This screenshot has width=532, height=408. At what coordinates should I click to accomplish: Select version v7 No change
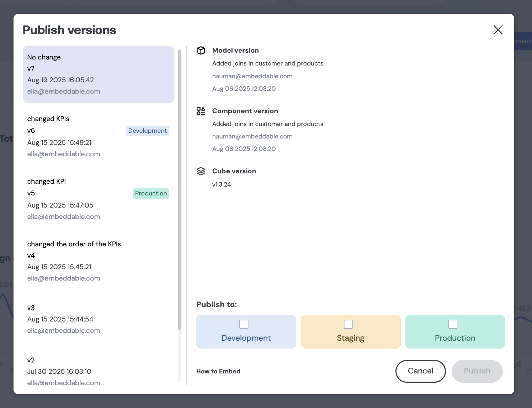coord(98,74)
